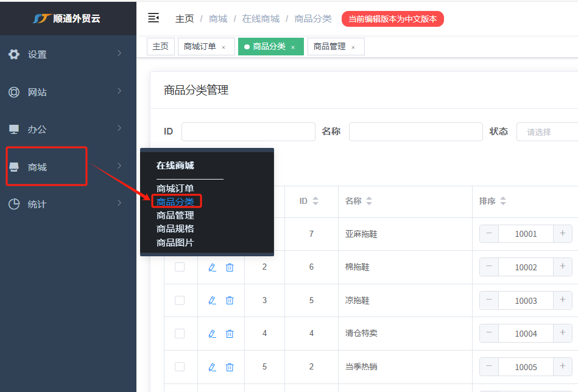Toggle the sidebar collapse hamburger icon
This screenshot has width=578, height=392.
153,18
